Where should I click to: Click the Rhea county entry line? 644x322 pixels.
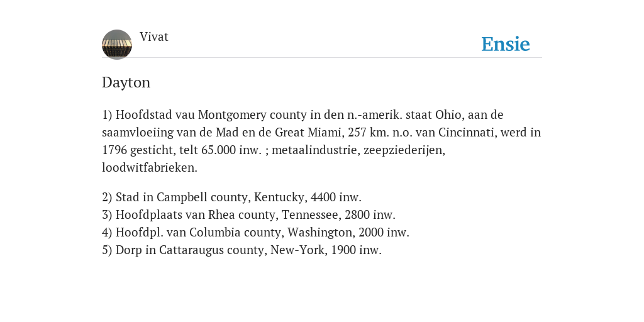coord(249,215)
